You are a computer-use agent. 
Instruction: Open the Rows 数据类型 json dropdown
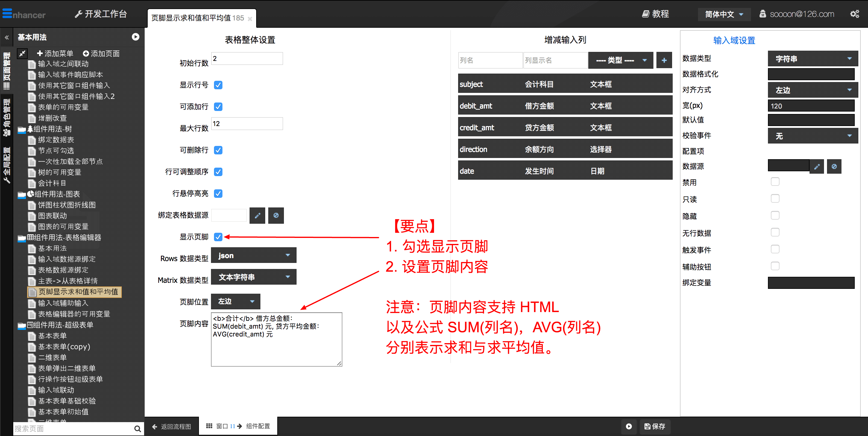253,255
